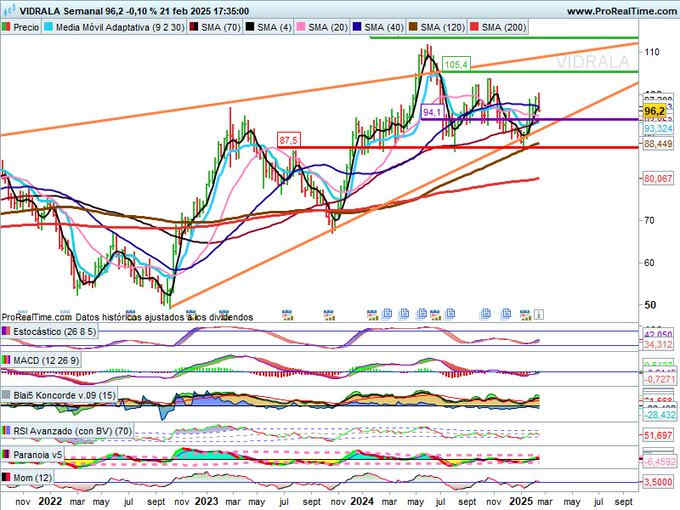Click the 50 price axis label
This screenshot has width=680, height=510.
tap(650, 305)
